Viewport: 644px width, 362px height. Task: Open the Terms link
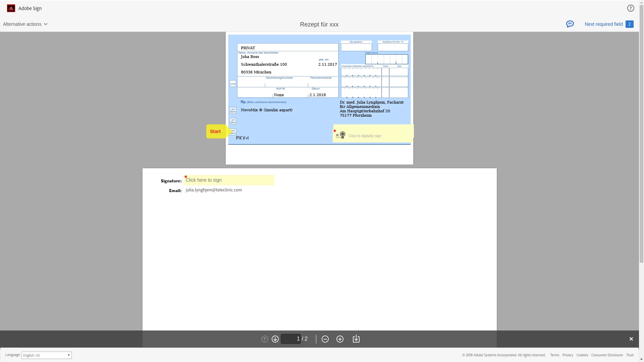coord(554,355)
